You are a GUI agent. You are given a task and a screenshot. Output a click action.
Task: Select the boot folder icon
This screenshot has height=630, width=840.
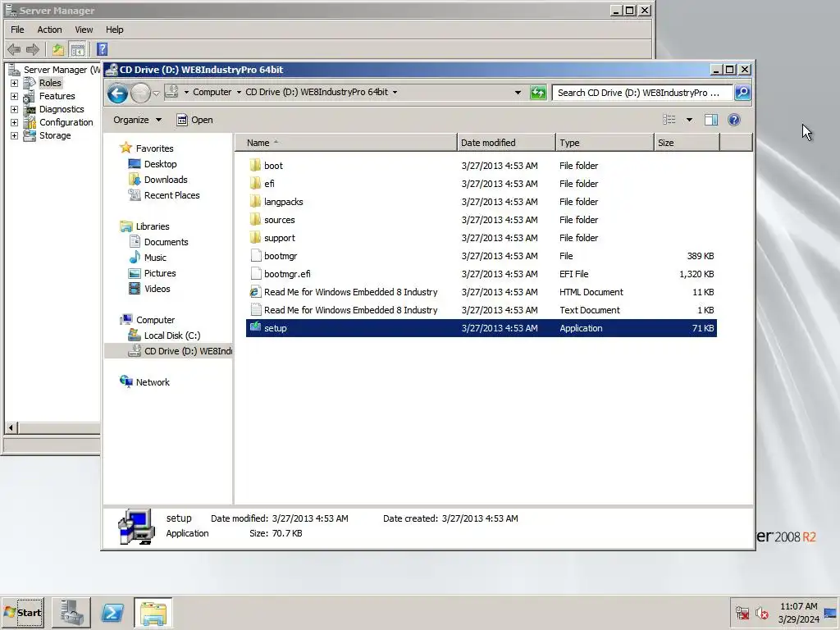click(x=256, y=165)
